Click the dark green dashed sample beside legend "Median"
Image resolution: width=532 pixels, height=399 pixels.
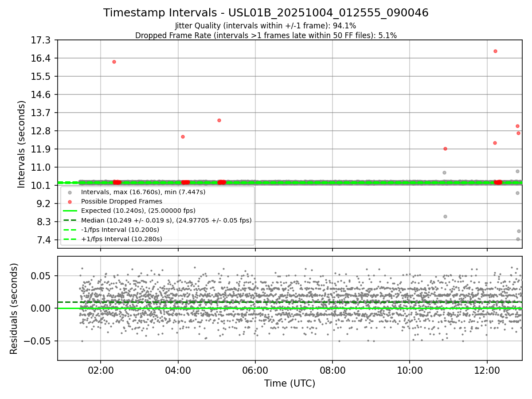pos(70,220)
